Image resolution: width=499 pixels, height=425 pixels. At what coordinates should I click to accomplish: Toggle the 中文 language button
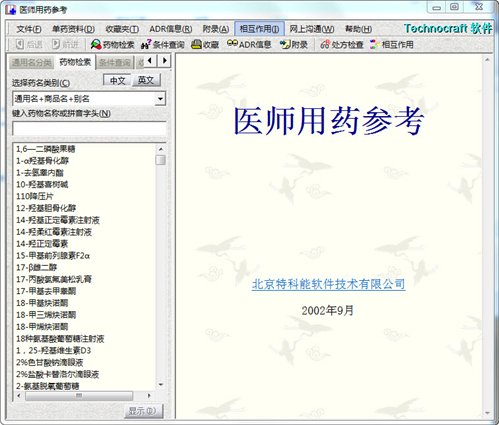pyautogui.click(x=117, y=80)
